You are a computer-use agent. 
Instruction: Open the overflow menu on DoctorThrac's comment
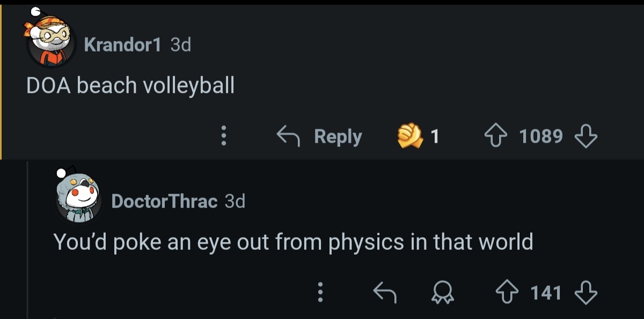[320, 293]
